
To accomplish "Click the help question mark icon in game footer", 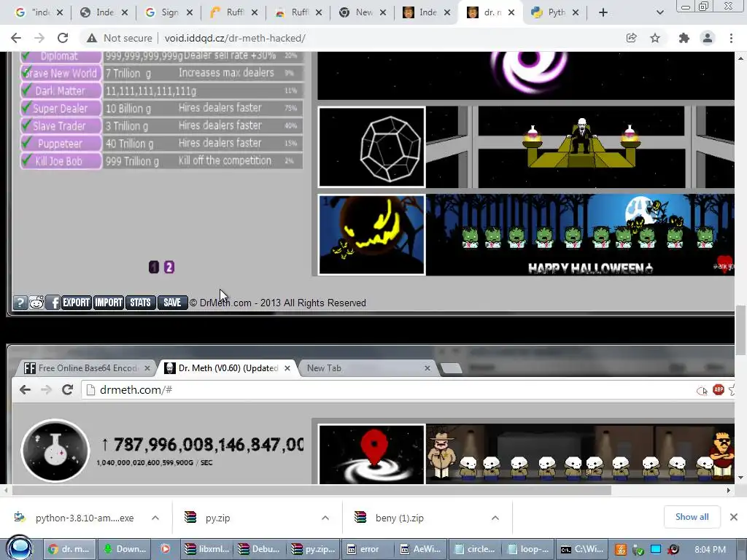I will tap(20, 303).
